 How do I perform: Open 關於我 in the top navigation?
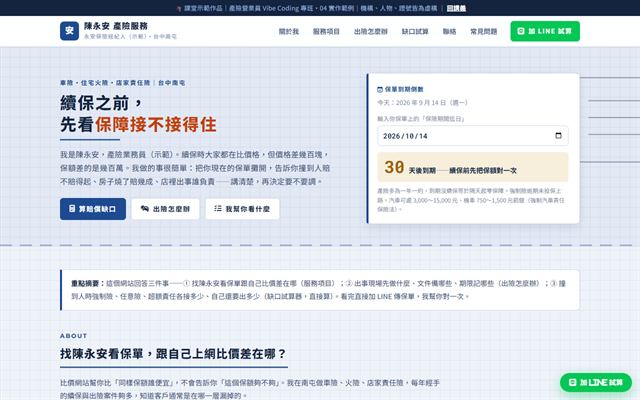pyautogui.click(x=289, y=31)
